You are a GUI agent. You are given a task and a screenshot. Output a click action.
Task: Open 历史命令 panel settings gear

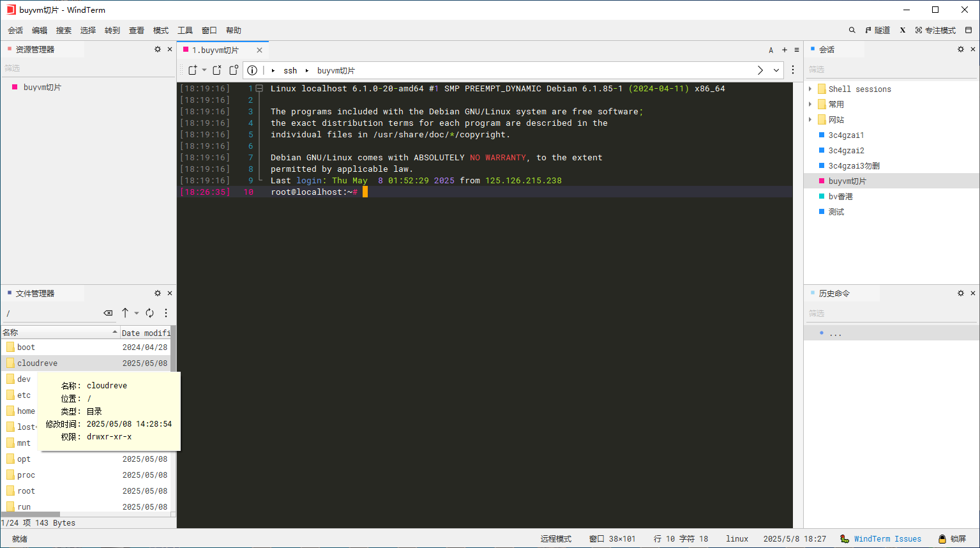tap(961, 293)
